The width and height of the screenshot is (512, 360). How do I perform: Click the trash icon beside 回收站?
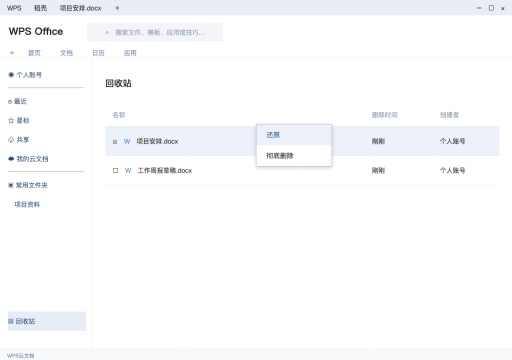(11, 321)
